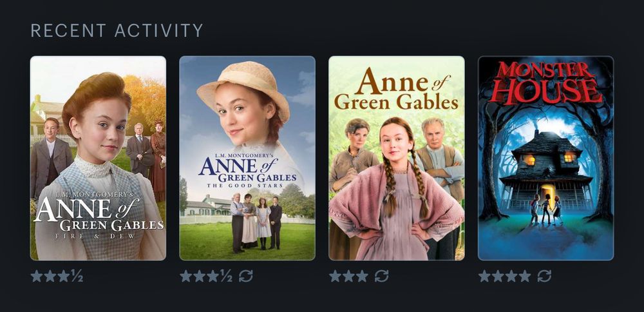This screenshot has width=644, height=312.
Task: Click the fourth star under Monster House
Action: pos(524,276)
